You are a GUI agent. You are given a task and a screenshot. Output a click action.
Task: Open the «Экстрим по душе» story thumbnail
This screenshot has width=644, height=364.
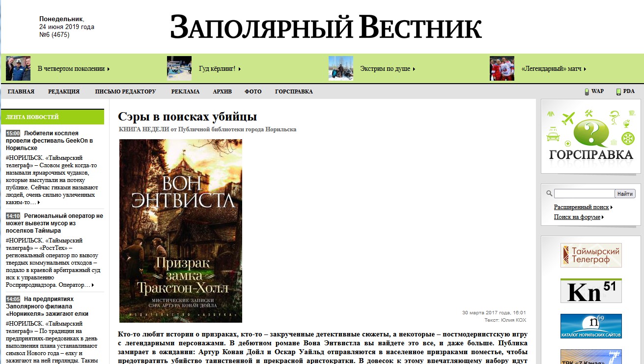[x=341, y=68]
